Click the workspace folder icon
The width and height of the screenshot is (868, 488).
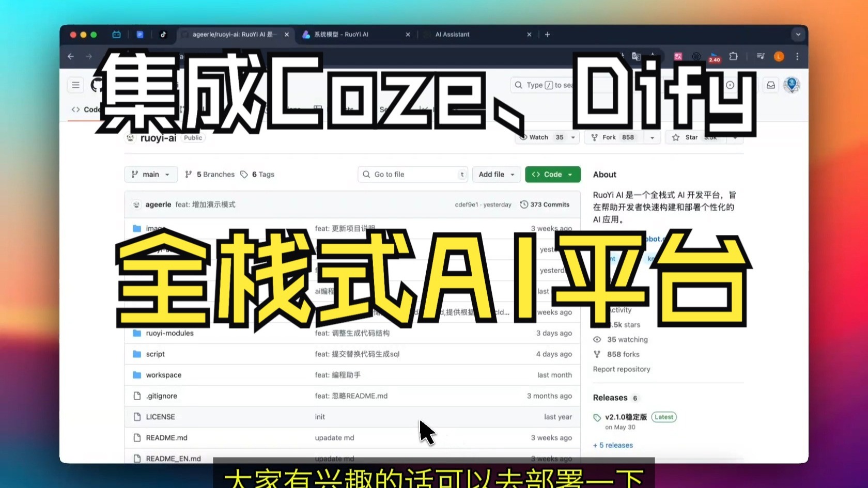137,375
